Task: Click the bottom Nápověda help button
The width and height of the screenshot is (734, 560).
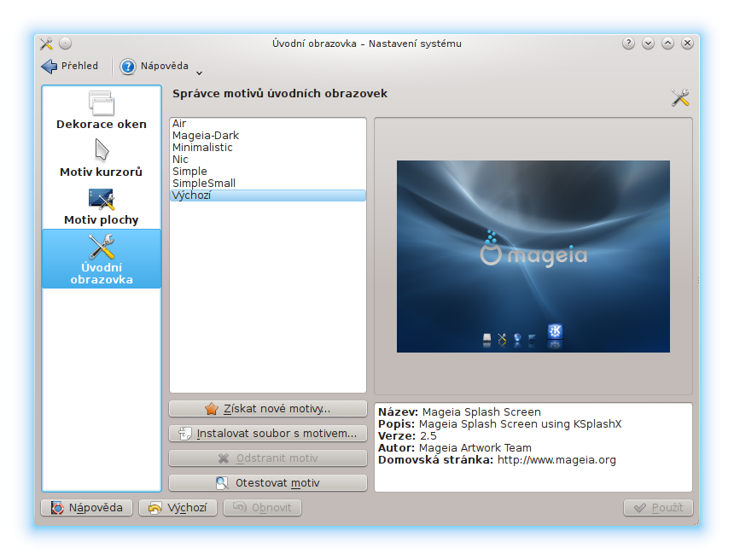Action: [86, 508]
